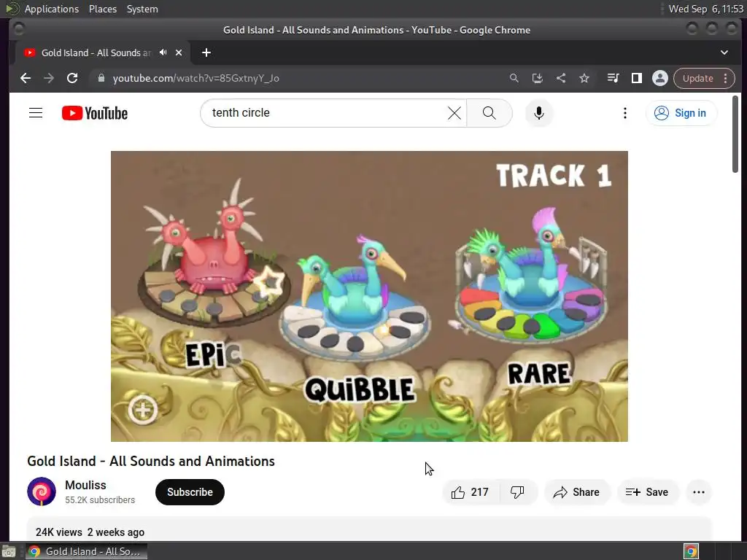Click the show desktop icon in taskbar
This screenshot has width=747, height=560.
coord(9,551)
